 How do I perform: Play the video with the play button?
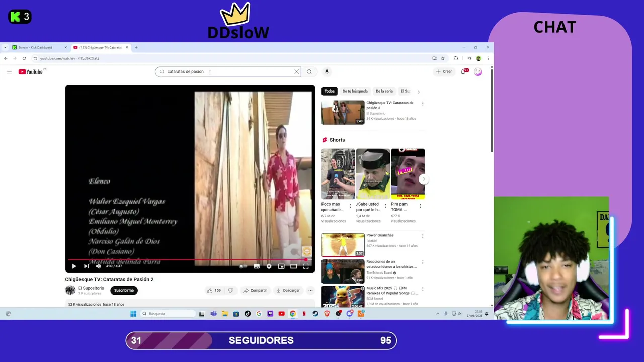(74, 266)
